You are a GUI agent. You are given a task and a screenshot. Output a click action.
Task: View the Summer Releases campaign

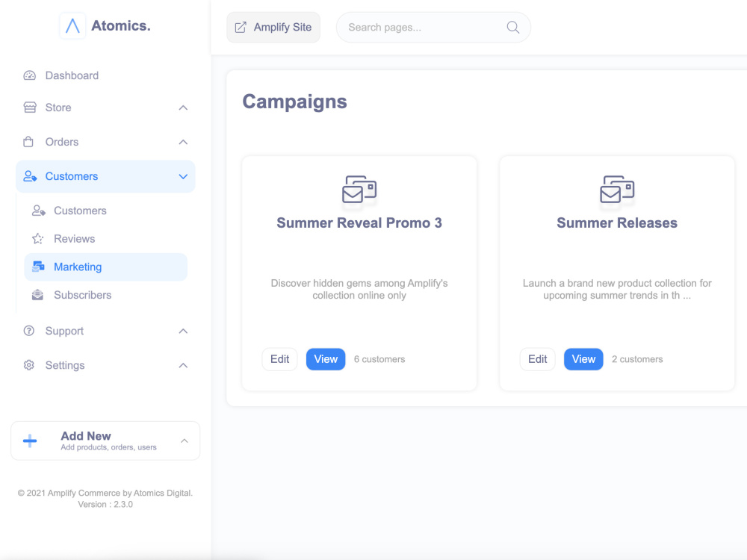583,359
